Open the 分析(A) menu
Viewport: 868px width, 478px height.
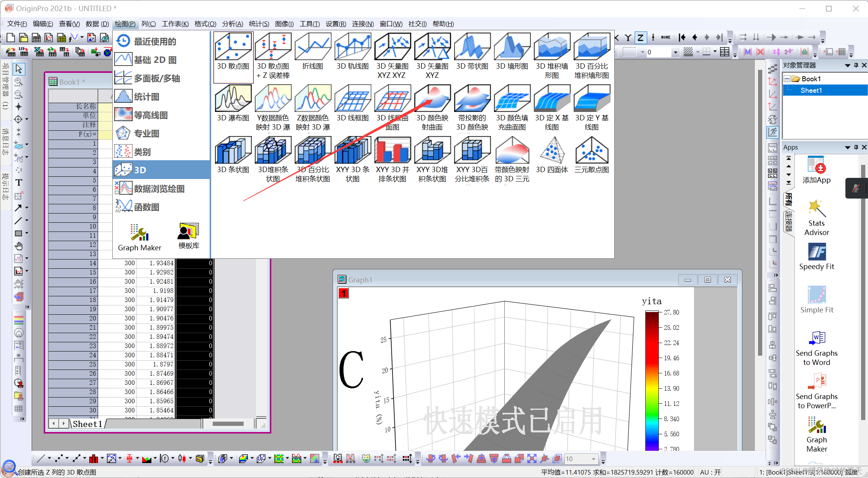(x=232, y=24)
